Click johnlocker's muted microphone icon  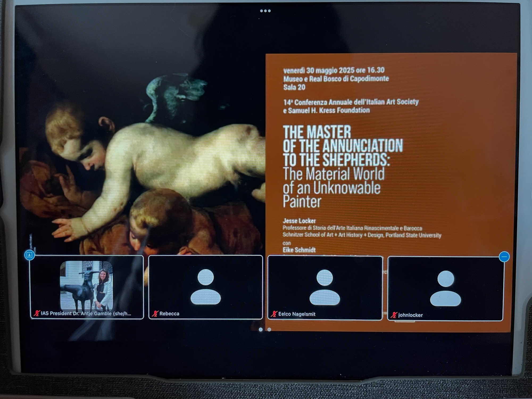tap(394, 315)
